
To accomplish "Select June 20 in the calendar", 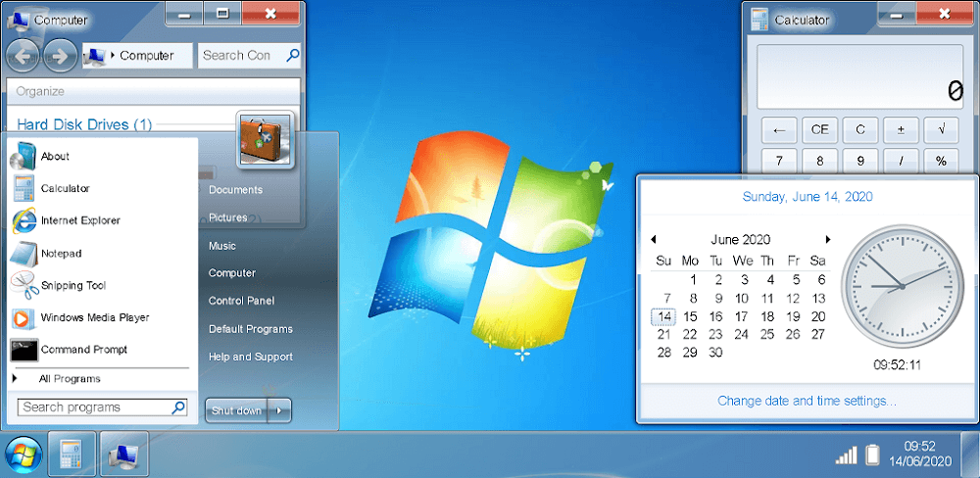I will coord(818,316).
